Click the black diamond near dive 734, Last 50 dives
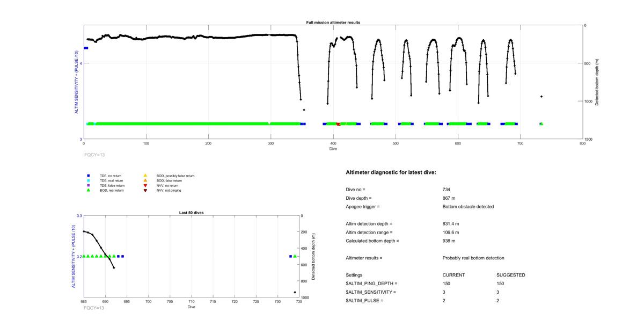Screen dimensions: 644x334 [295, 292]
